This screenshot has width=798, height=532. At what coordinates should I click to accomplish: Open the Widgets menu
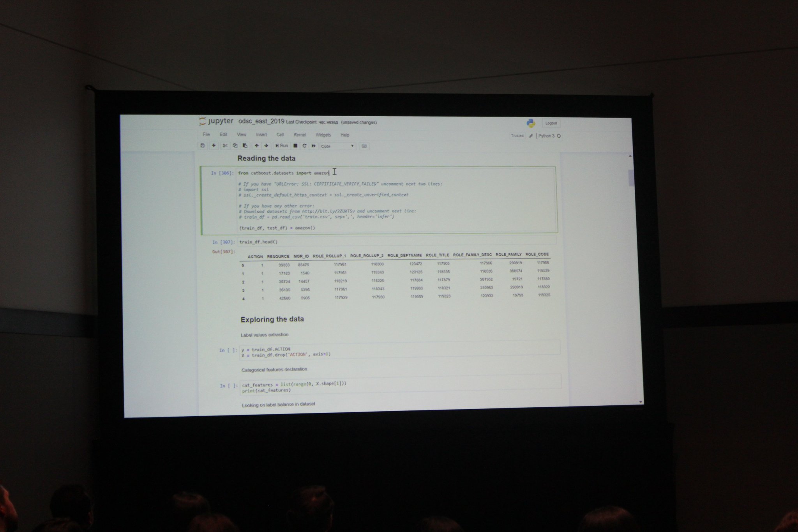tap(323, 135)
